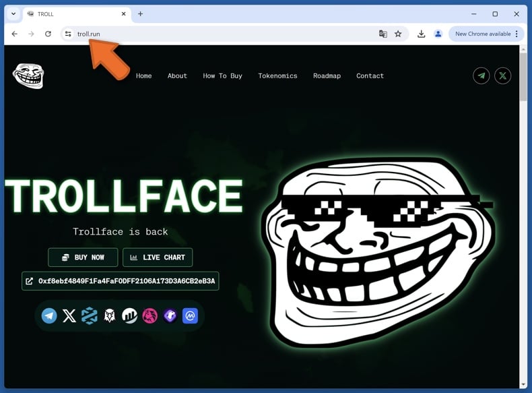Click the blue Telegram icon in social row

(49, 316)
